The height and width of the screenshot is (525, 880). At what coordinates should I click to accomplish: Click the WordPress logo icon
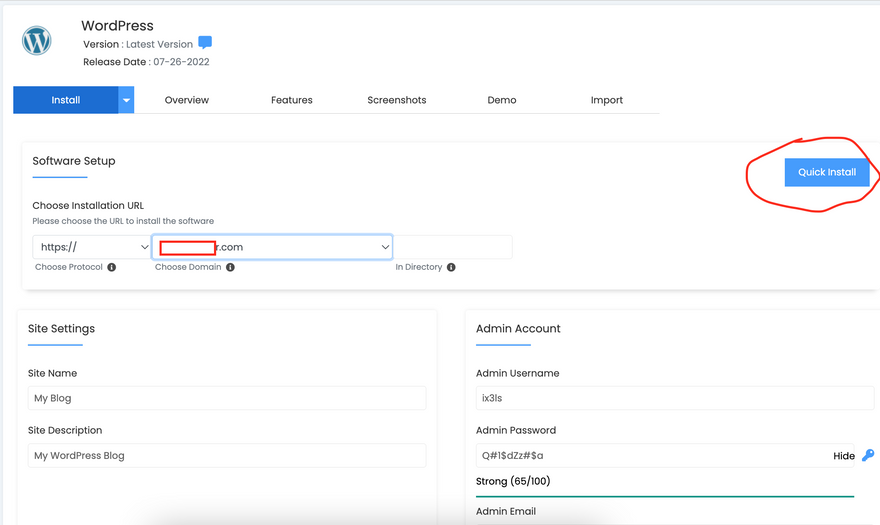37,41
